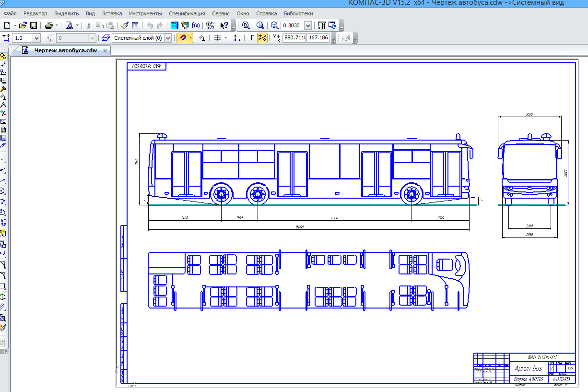The width and height of the screenshot is (588, 392).
Task: Open the Справка menu
Action: click(266, 13)
